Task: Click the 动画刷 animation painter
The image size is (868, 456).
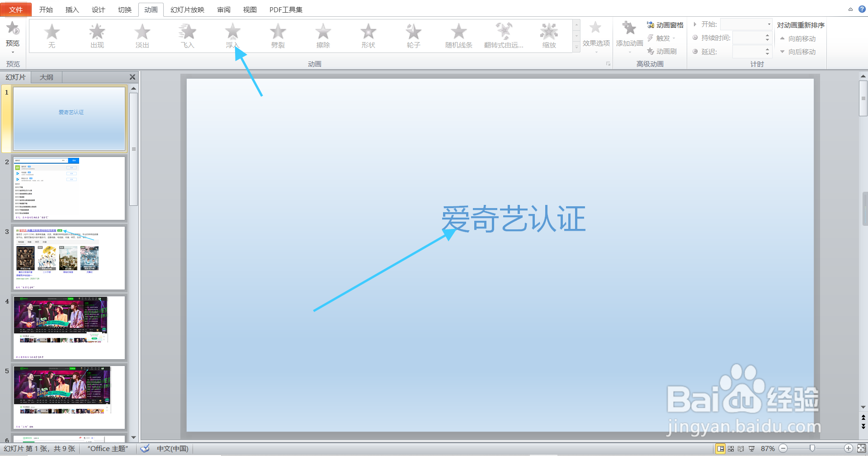Action: (x=662, y=52)
